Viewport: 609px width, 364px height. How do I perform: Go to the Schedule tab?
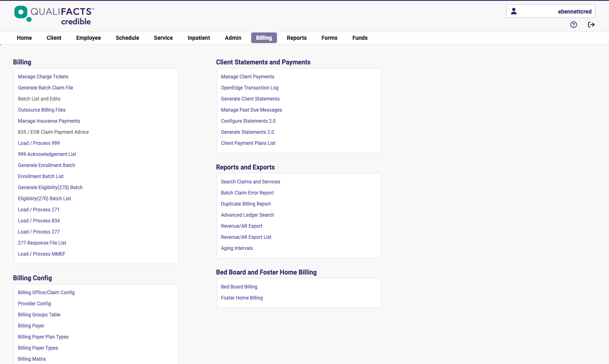click(x=127, y=38)
